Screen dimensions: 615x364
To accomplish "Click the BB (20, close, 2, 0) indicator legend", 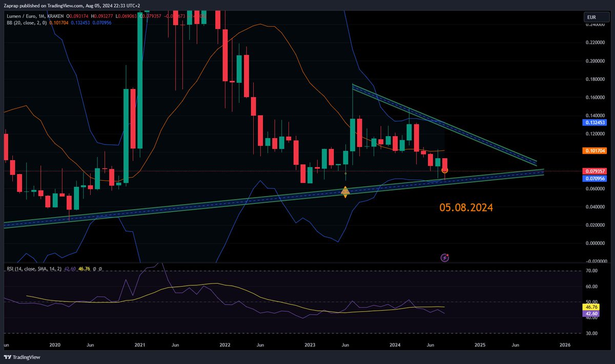I will (27, 23).
